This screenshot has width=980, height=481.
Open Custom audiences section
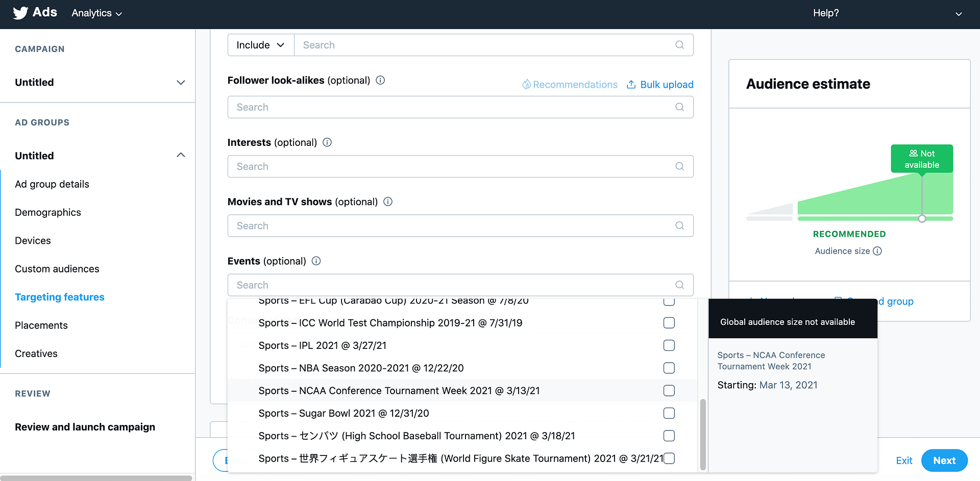[x=57, y=269]
